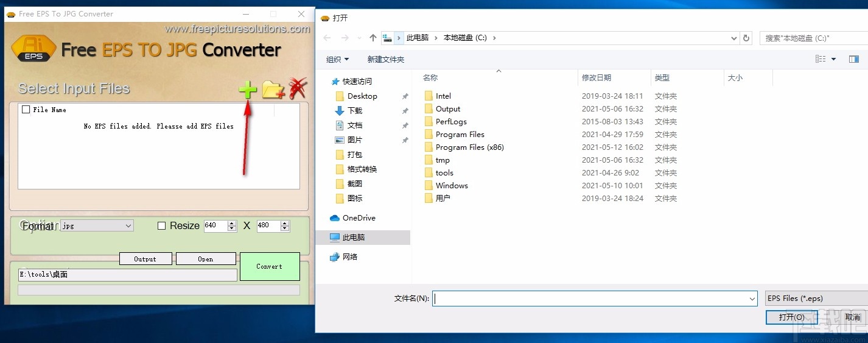Select the Program Files folder

point(460,135)
